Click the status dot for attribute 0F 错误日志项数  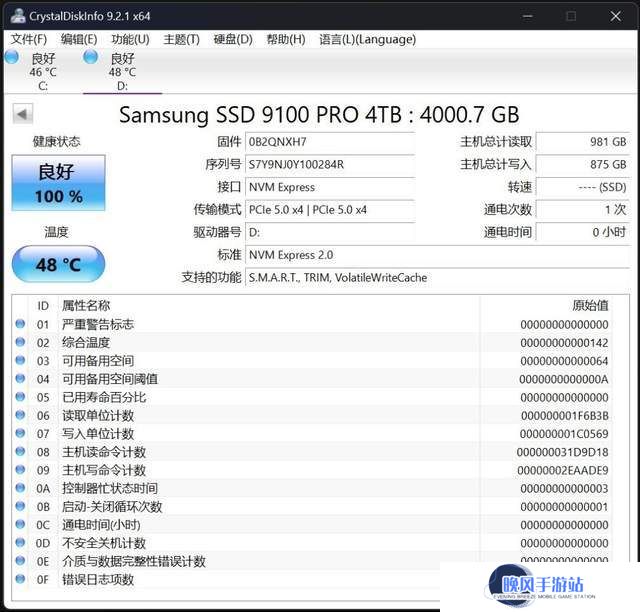click(x=20, y=579)
